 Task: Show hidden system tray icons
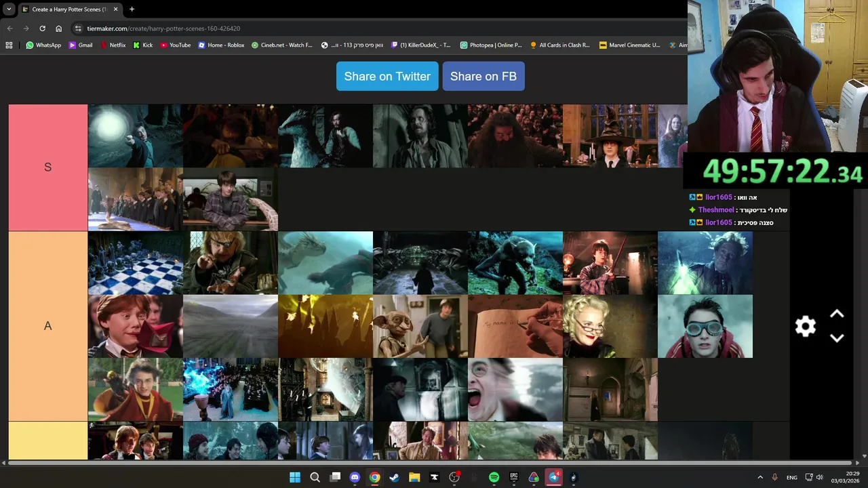click(x=760, y=477)
